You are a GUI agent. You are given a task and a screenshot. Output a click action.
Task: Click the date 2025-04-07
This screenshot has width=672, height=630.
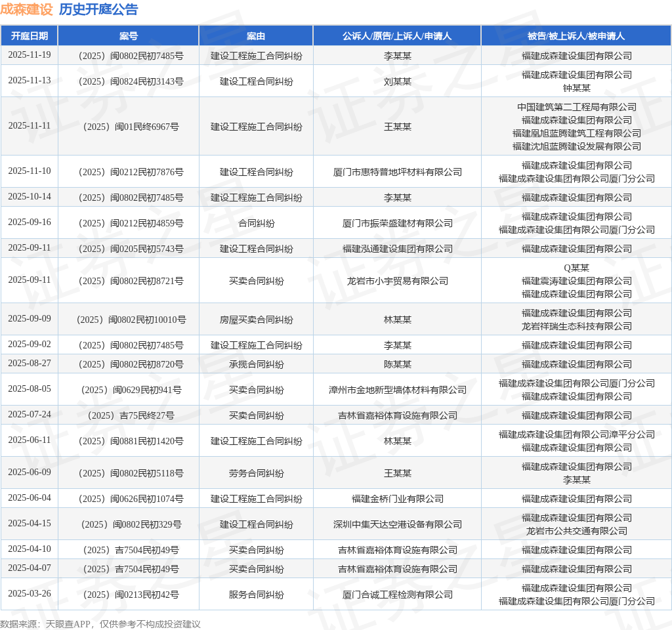coord(29,568)
